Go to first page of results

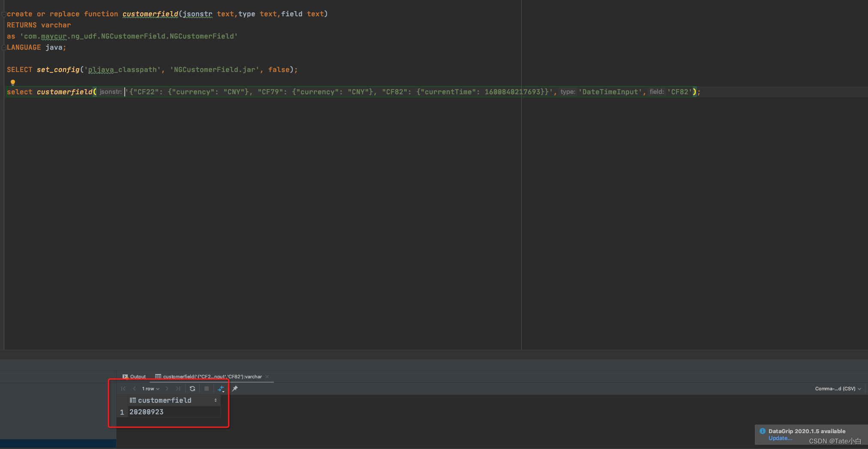123,389
